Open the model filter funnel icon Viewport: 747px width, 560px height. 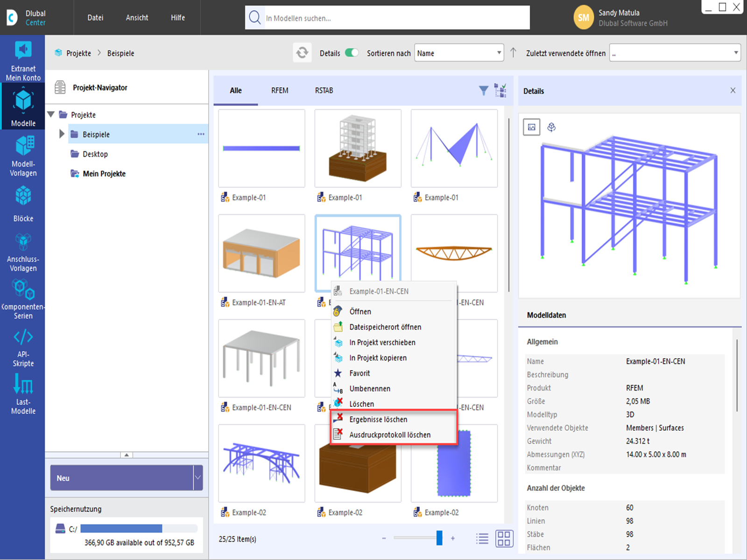coord(484,91)
